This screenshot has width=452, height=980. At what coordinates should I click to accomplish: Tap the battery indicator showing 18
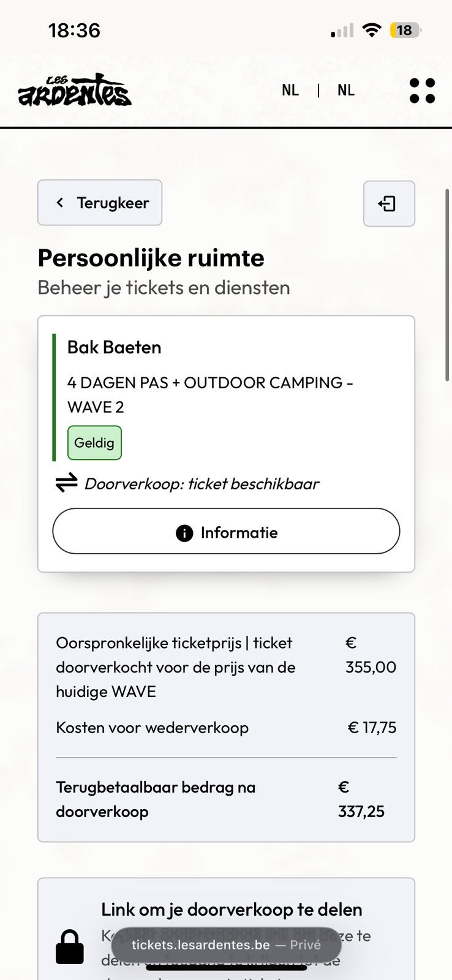pyautogui.click(x=405, y=30)
